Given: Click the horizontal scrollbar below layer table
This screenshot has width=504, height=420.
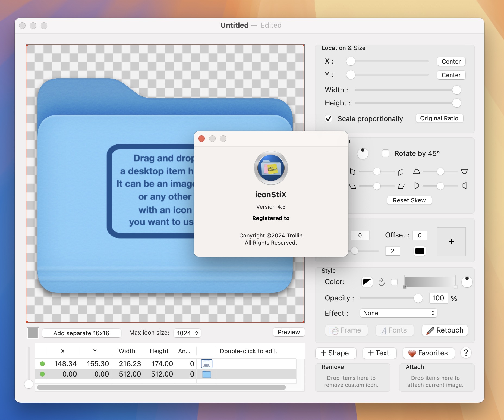Looking at the screenshot, I should pos(161,387).
